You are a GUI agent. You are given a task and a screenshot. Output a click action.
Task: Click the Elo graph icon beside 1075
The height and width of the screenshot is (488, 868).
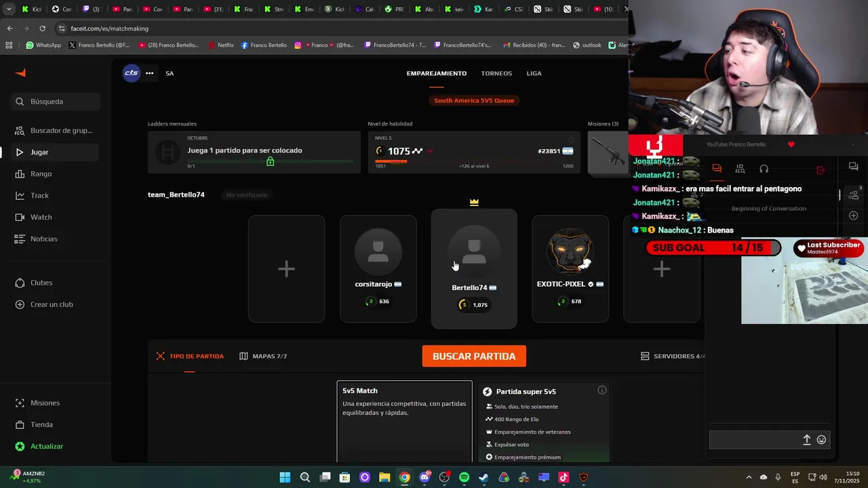(x=417, y=151)
